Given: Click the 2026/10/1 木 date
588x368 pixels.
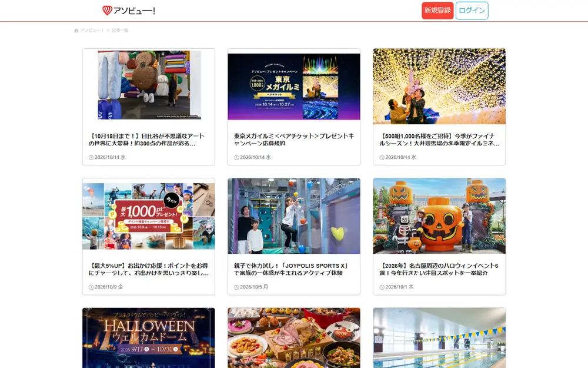Looking at the screenshot, I should click(x=400, y=287).
